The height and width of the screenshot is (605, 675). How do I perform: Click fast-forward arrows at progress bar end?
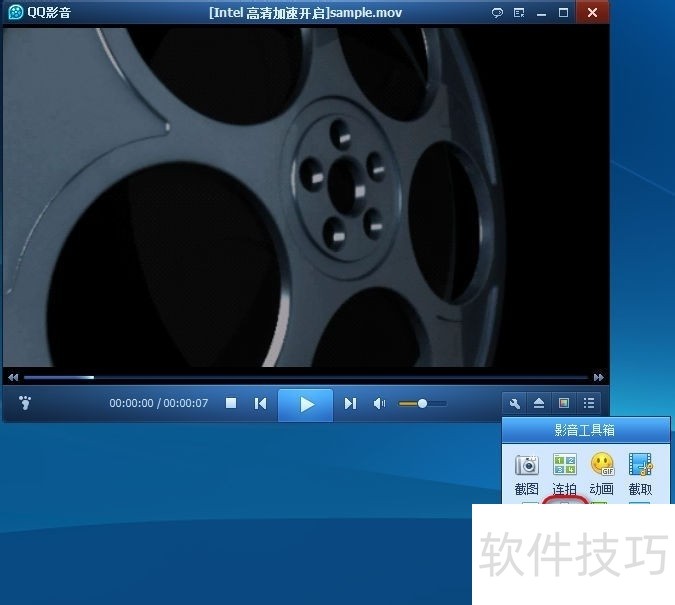point(598,378)
